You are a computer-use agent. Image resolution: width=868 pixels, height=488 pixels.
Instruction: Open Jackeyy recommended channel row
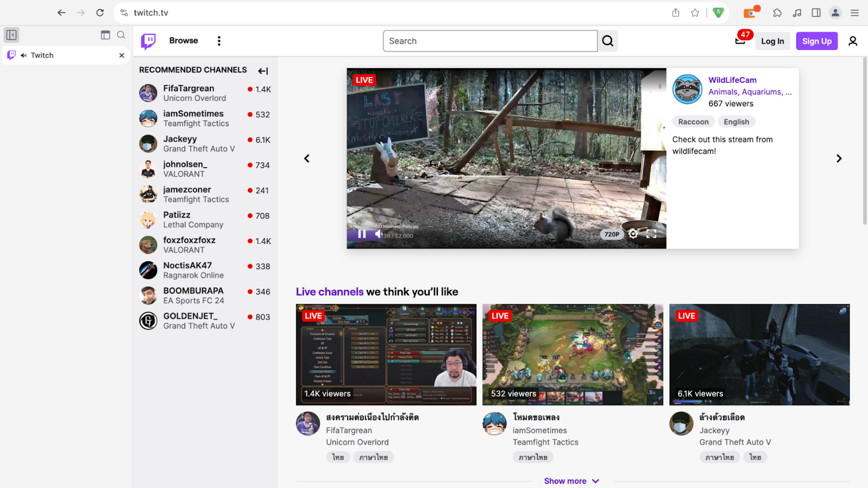point(205,144)
